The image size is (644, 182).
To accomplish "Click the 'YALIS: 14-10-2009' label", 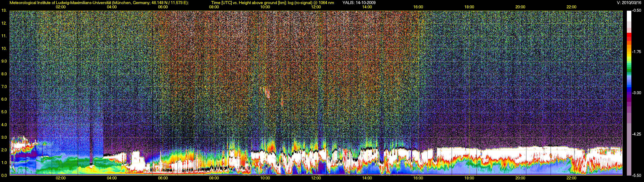I will click(359, 3).
